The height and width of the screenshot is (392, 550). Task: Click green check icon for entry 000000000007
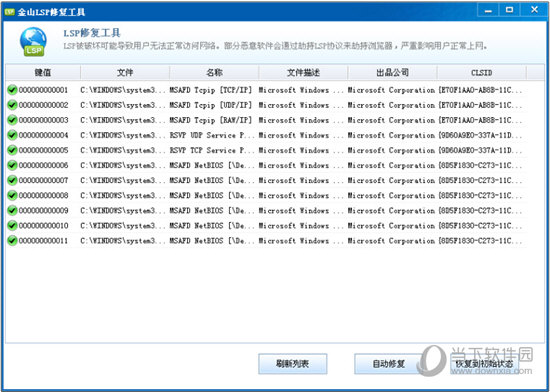point(12,181)
